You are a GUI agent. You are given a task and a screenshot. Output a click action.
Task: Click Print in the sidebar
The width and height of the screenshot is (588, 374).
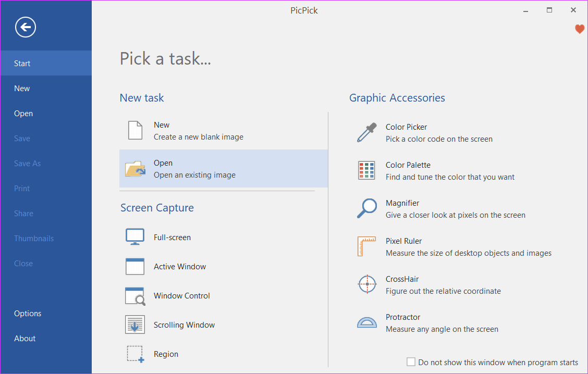click(x=46, y=189)
